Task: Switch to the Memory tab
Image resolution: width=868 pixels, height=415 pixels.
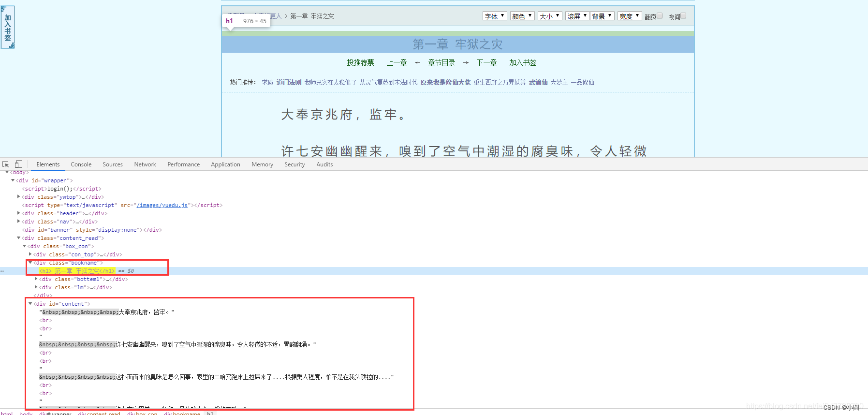Action: pyautogui.click(x=262, y=164)
